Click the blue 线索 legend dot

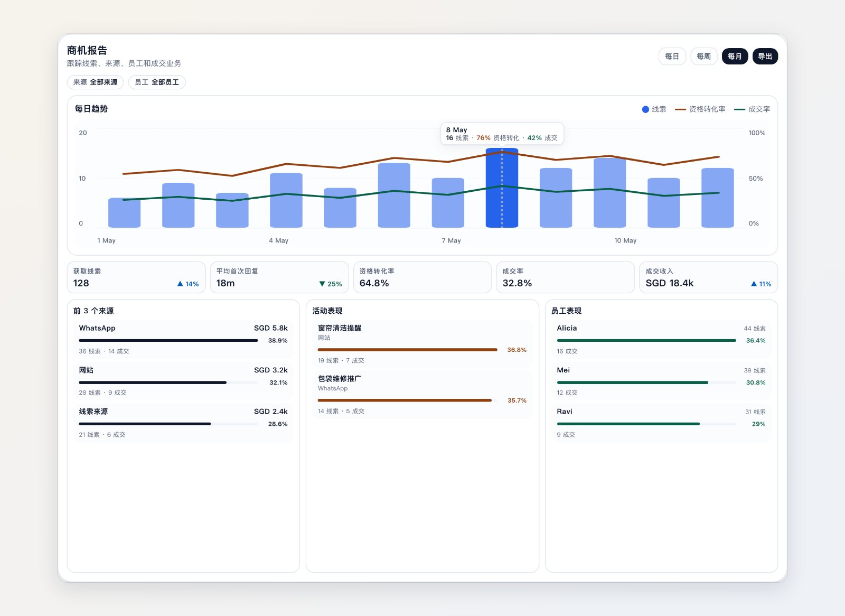point(645,109)
